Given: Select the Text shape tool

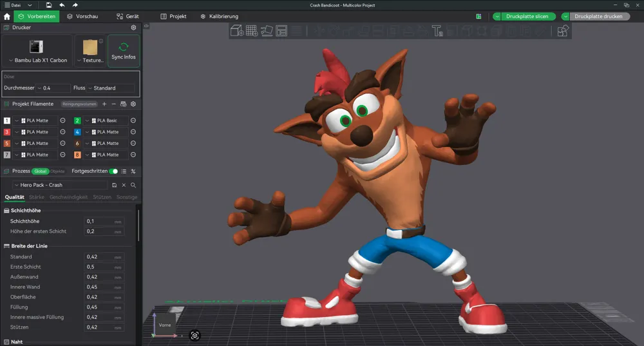Looking at the screenshot, I should click(x=437, y=31).
